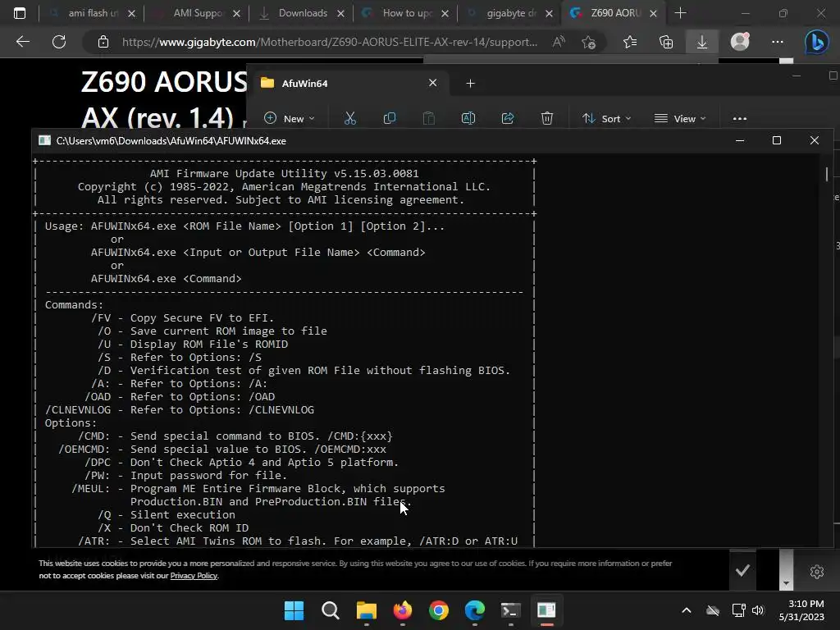The image size is (840, 630).
Task: Click the webpage scrollbar down arrow
Action: [x=786, y=583]
